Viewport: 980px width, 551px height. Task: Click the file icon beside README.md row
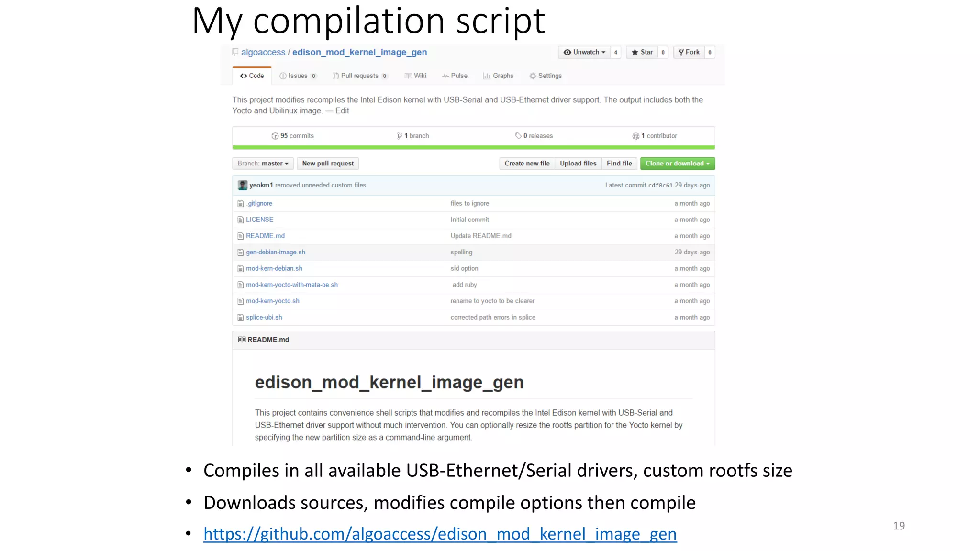click(241, 236)
